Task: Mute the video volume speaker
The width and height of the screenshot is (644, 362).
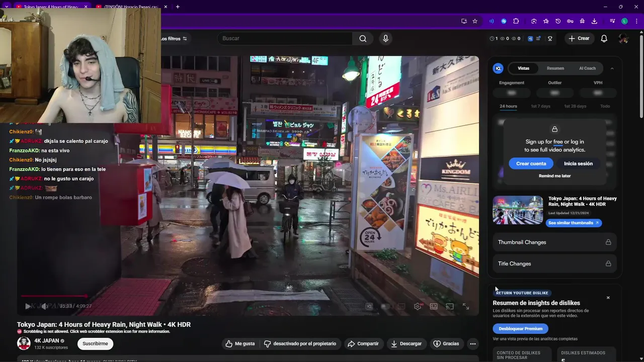Action: coord(44,306)
